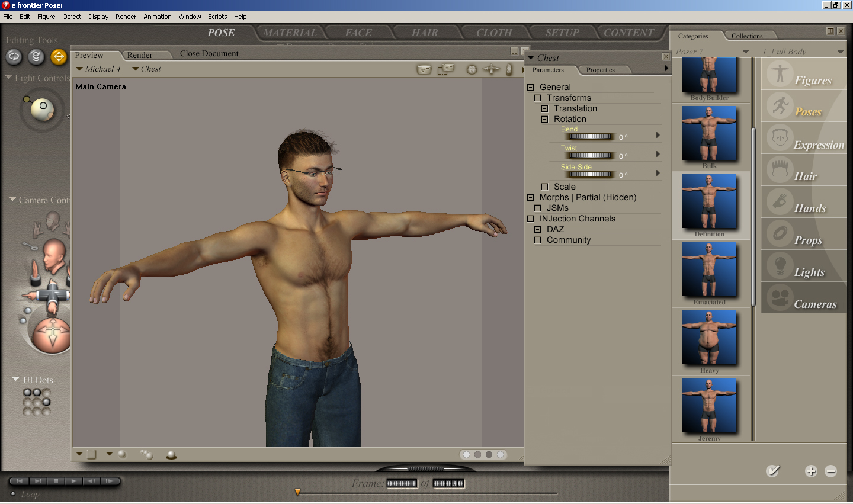Select the Rotate editing tool
The width and height of the screenshot is (853, 504).
click(x=14, y=57)
